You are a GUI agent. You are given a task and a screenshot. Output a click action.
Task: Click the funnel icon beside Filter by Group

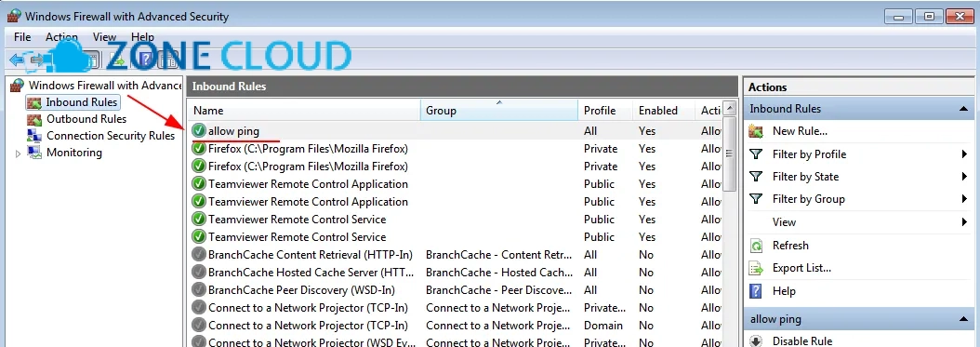[756, 199]
